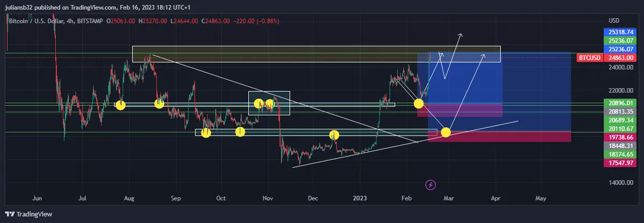Click the 17547.97 price label

tap(619, 162)
